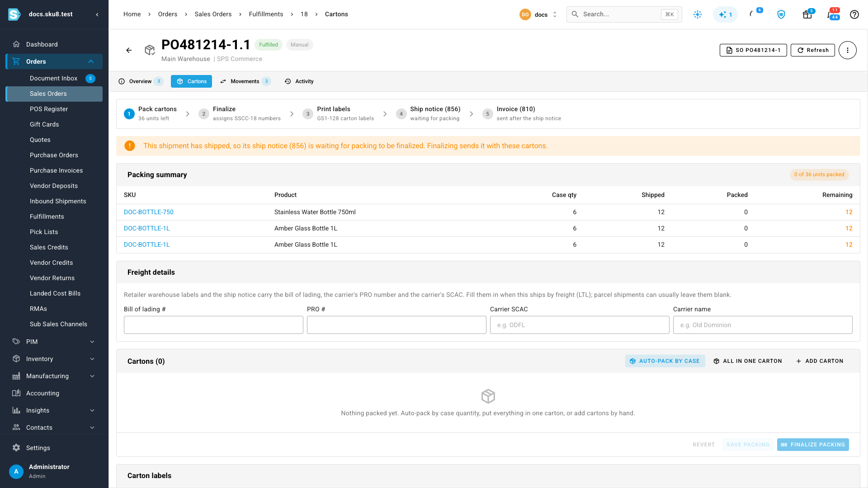Viewport: 868px width, 488px height.
Task: Collapse the Orders sidebar section
Action: (91, 61)
